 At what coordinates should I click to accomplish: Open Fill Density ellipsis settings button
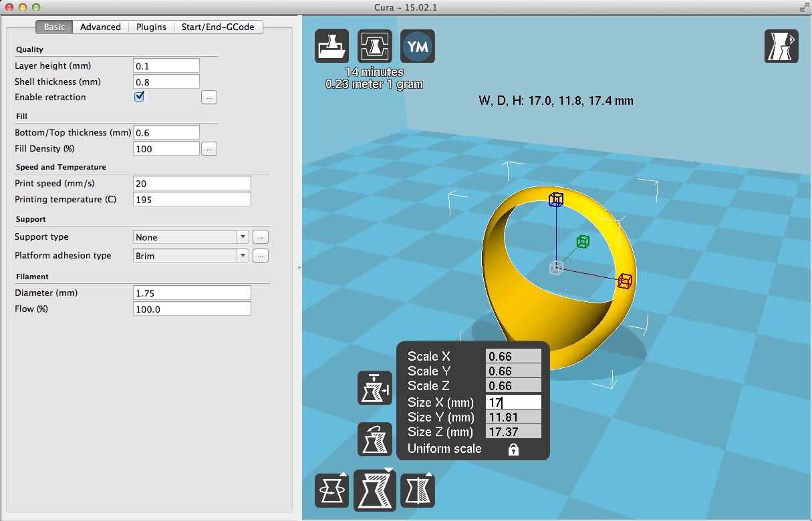point(209,149)
